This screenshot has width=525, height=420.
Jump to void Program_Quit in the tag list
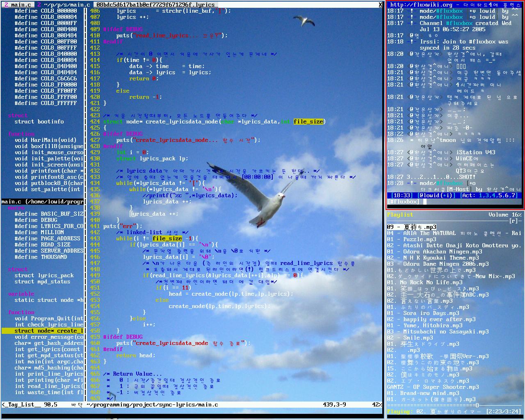[49, 318]
